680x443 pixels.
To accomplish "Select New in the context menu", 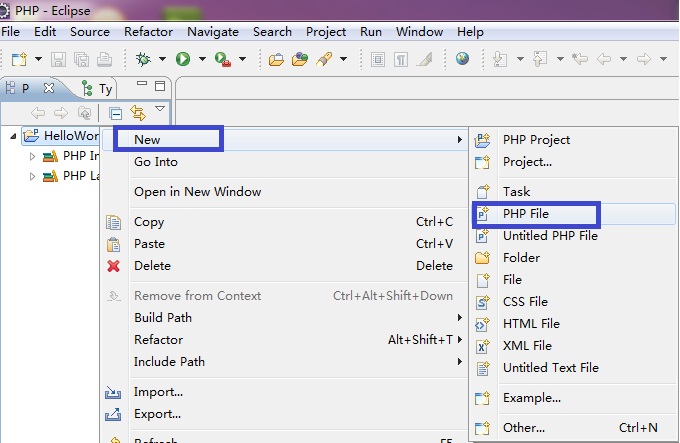I will (x=285, y=140).
